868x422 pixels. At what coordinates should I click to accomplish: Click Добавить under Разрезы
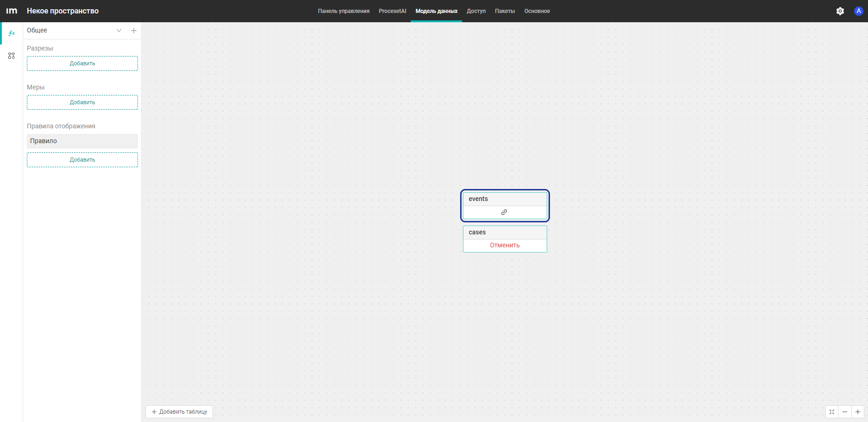tap(82, 63)
